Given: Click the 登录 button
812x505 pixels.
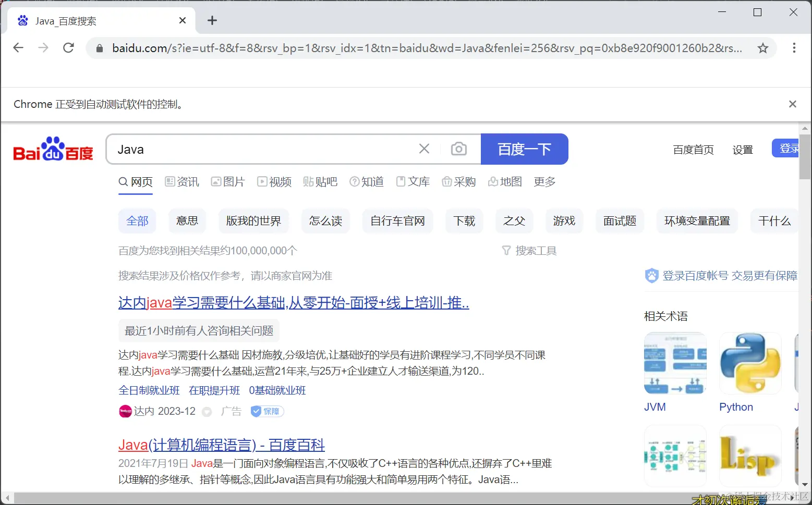Looking at the screenshot, I should [x=785, y=149].
